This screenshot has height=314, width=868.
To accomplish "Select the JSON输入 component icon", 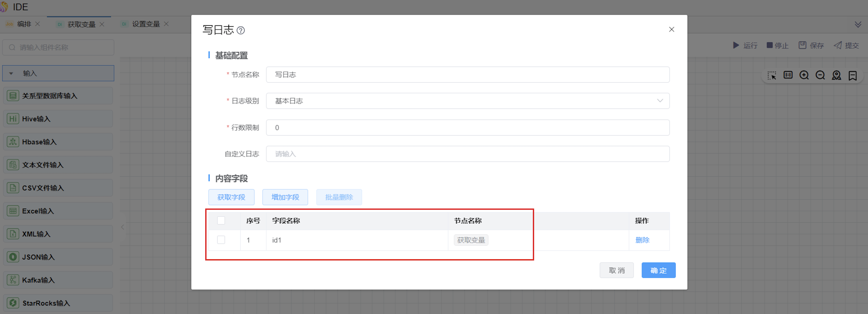I will [13, 257].
